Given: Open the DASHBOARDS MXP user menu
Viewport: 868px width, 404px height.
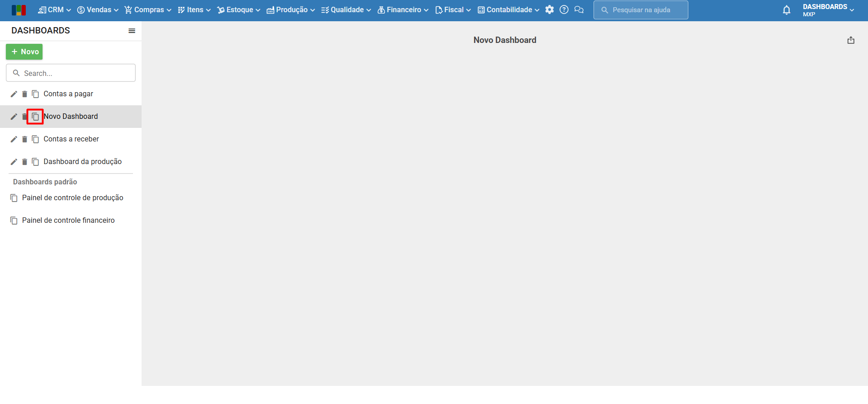Looking at the screenshot, I should pyautogui.click(x=828, y=10).
